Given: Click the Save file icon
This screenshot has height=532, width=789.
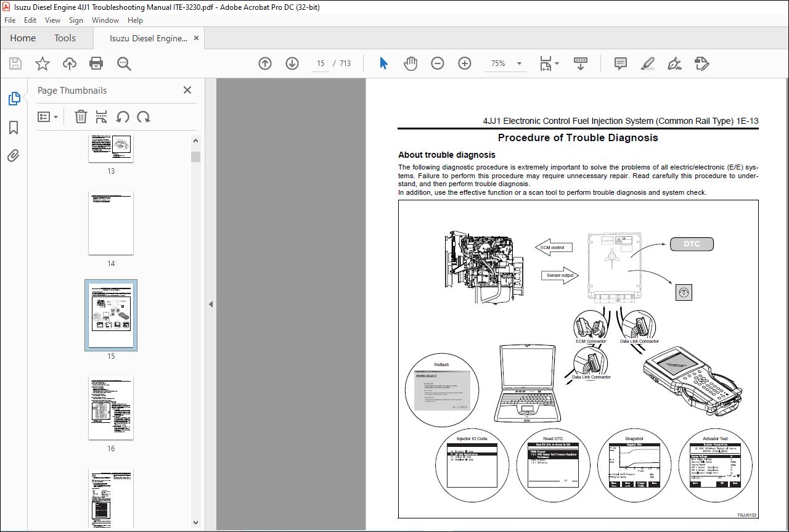Looking at the screenshot, I should 15,63.
